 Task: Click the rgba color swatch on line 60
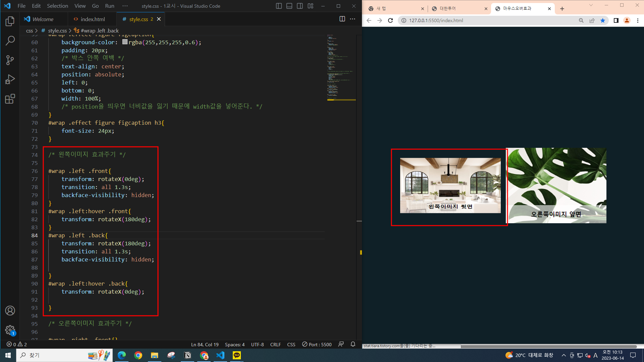tap(125, 42)
